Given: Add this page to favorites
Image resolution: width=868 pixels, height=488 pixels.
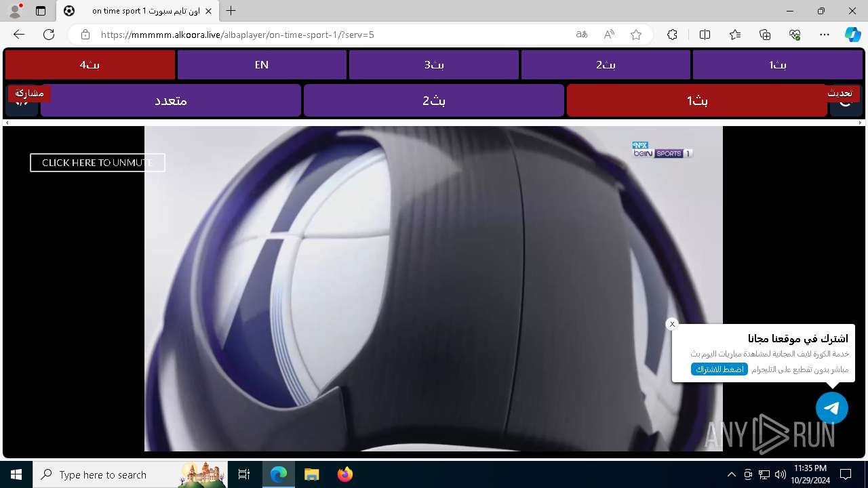Looking at the screenshot, I should [636, 35].
